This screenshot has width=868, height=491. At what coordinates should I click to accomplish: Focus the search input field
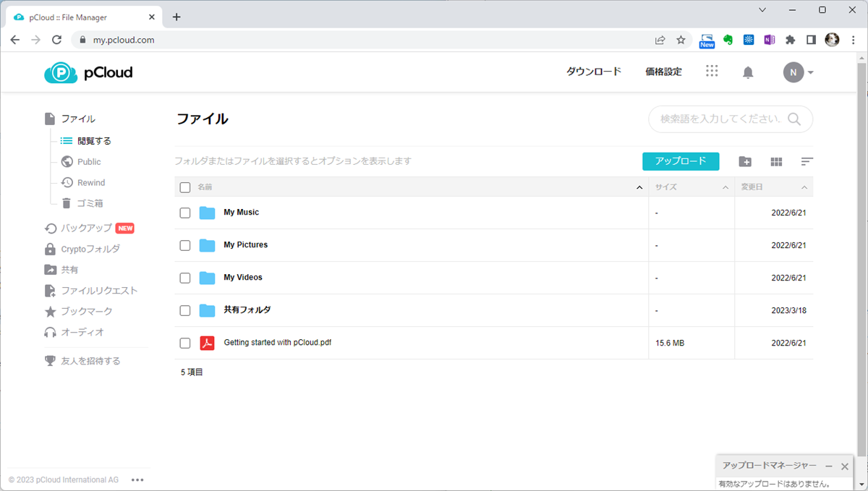(x=721, y=119)
